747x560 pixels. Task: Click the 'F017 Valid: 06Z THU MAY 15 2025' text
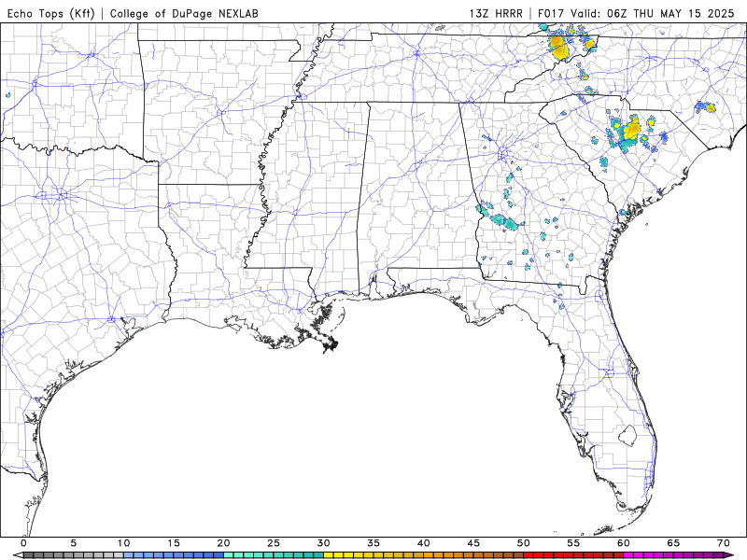tap(636, 13)
